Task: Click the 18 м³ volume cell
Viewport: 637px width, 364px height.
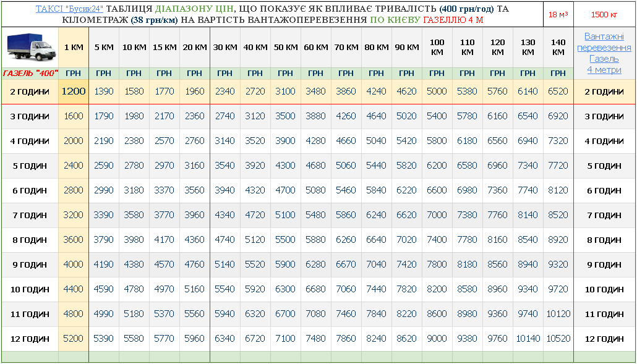Action: coord(558,14)
